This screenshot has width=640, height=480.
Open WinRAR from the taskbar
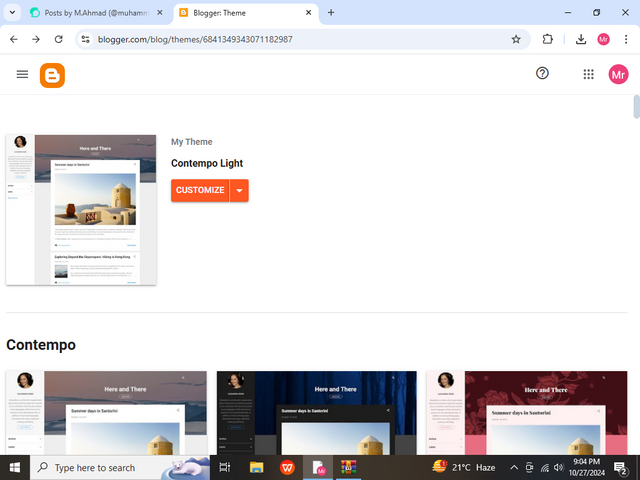coord(349,467)
